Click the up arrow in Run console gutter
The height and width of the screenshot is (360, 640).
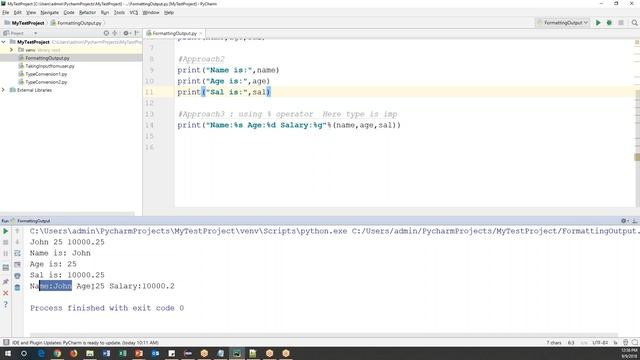coord(17,231)
